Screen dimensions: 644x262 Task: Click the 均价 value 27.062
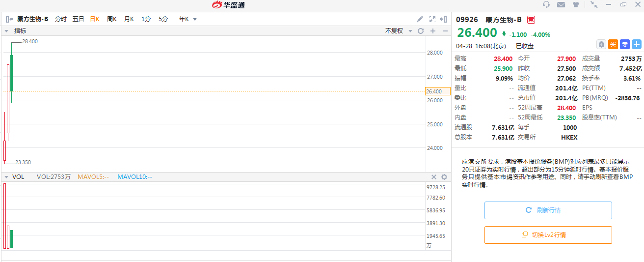pyautogui.click(x=566, y=78)
